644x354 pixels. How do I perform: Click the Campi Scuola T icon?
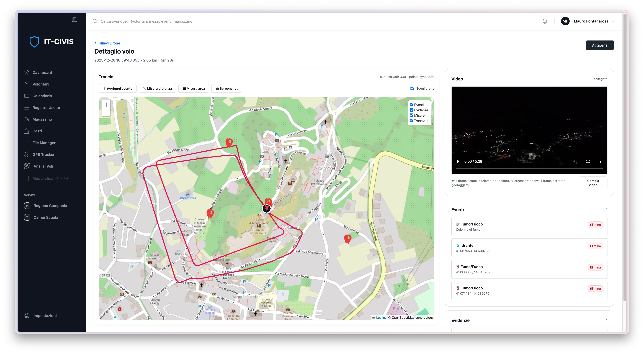point(27,217)
